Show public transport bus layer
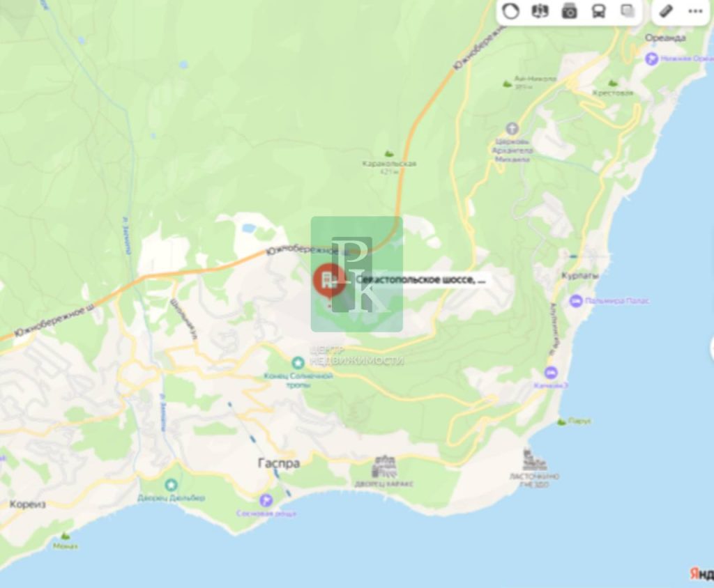Viewport: 714px width, 588px height. coord(598,11)
